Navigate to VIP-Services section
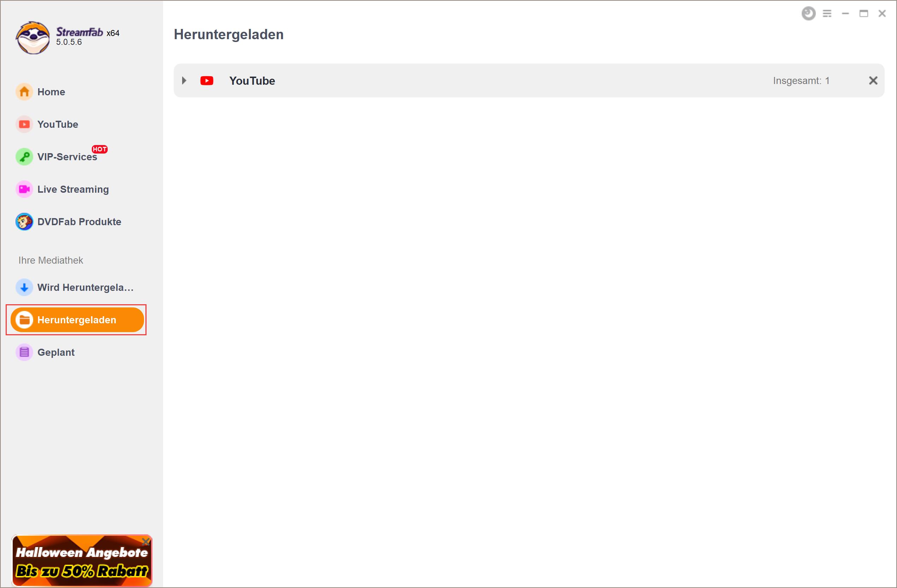Image resolution: width=897 pixels, height=588 pixels. click(67, 157)
